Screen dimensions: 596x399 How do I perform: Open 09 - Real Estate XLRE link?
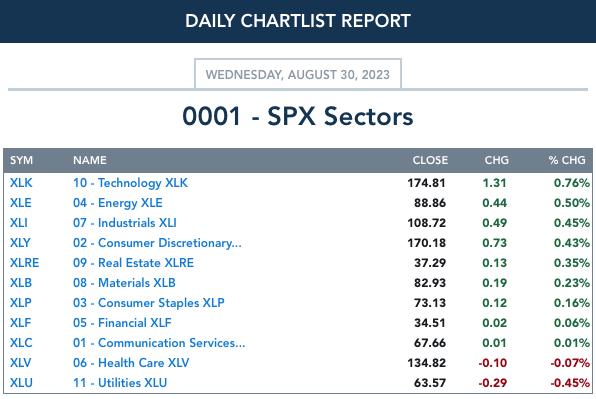coord(133,263)
